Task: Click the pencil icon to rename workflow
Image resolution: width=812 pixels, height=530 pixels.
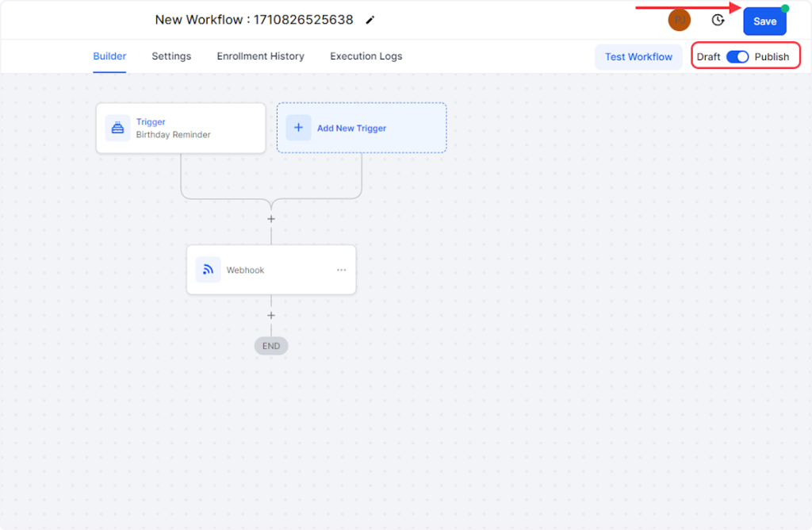Action: pyautogui.click(x=370, y=20)
